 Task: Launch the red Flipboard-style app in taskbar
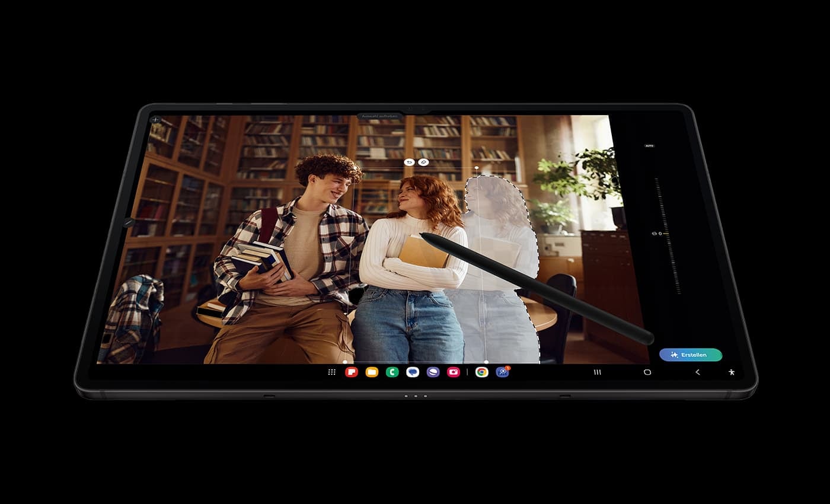pyautogui.click(x=352, y=372)
